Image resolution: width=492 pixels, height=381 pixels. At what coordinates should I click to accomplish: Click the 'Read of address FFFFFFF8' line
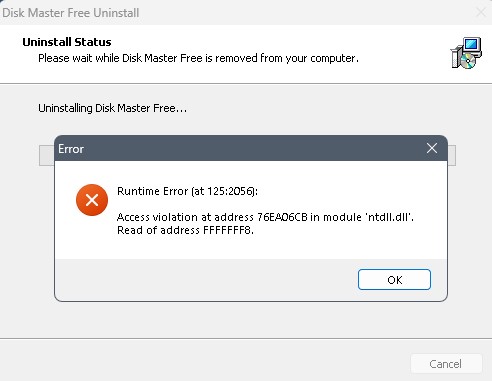(185, 230)
